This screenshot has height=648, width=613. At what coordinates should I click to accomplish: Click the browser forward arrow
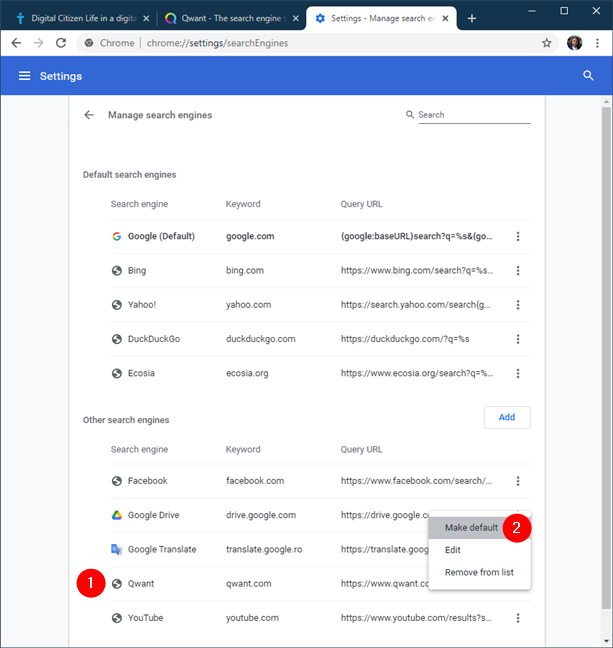coord(38,43)
